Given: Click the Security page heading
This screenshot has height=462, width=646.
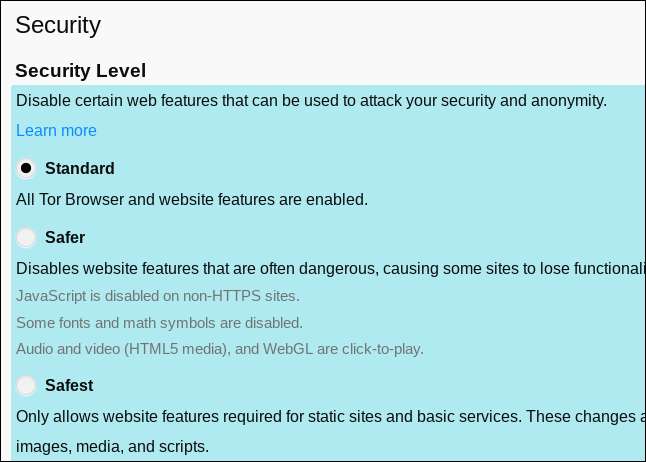Looking at the screenshot, I should click(58, 23).
